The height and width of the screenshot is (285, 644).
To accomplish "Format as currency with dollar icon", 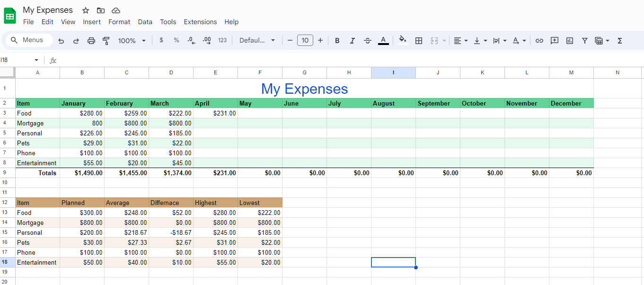I will click(x=161, y=40).
